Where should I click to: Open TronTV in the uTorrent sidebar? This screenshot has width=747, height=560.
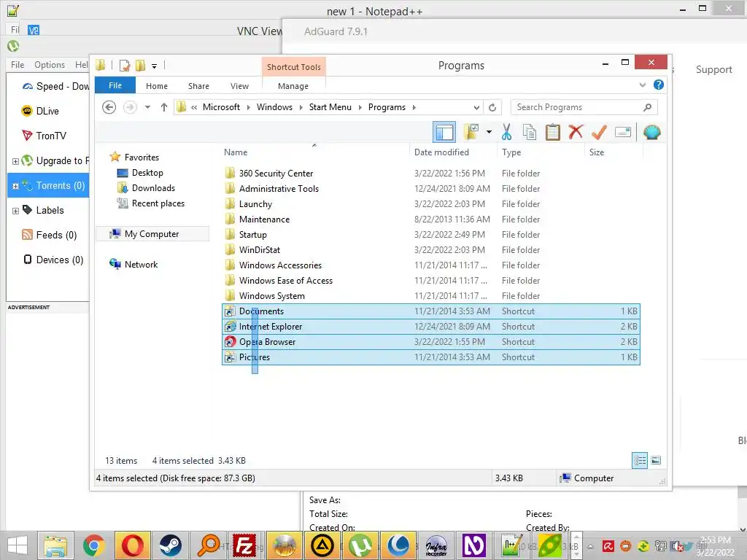44,136
